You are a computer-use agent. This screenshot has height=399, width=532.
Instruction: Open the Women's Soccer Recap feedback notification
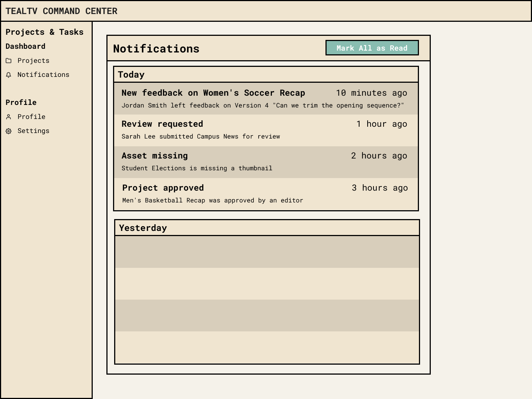click(266, 99)
